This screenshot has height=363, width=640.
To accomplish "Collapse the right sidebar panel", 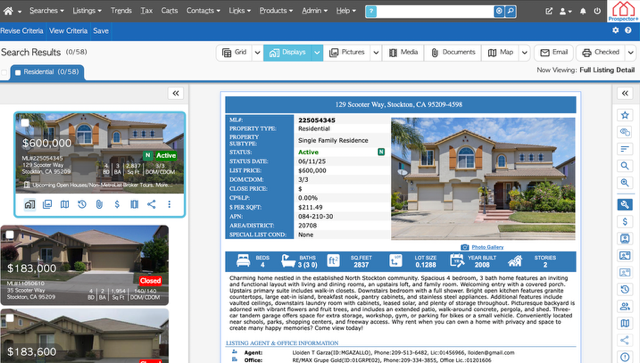I will [x=625, y=93].
